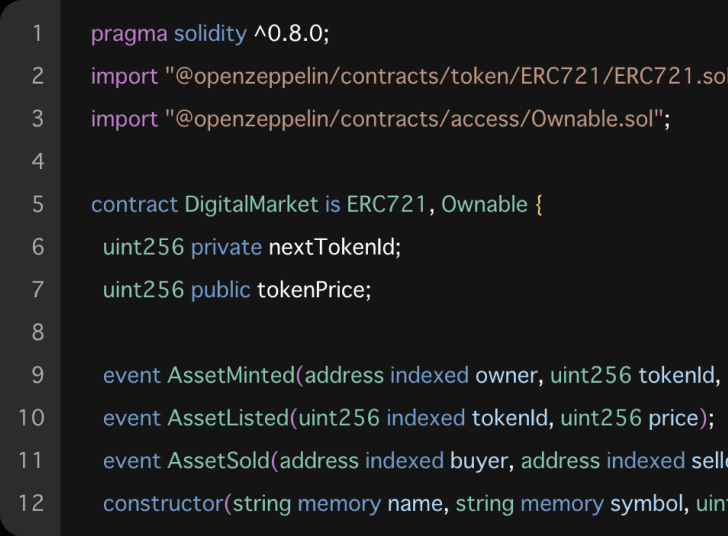Click 'Ownable' after ERC721 on line 5

point(484,204)
